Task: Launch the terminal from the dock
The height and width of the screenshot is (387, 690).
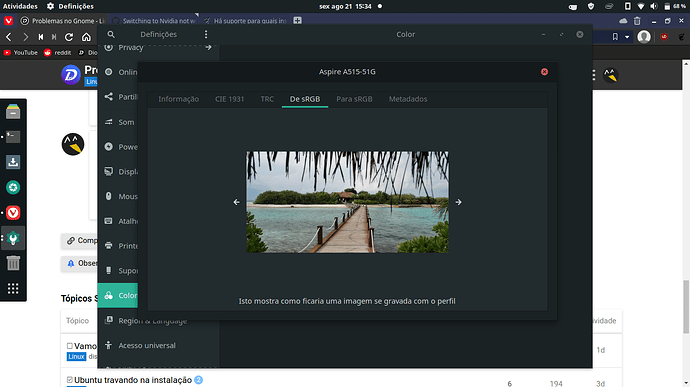Action: (13, 137)
